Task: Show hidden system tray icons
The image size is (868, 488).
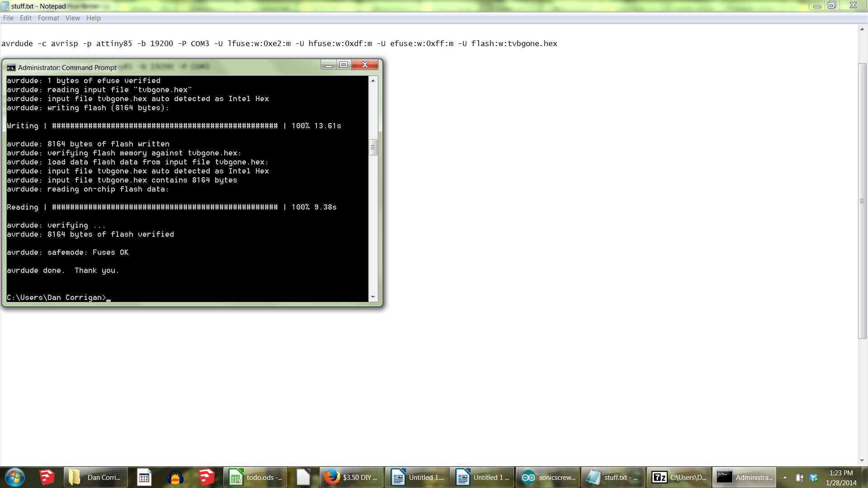Action: (785, 478)
